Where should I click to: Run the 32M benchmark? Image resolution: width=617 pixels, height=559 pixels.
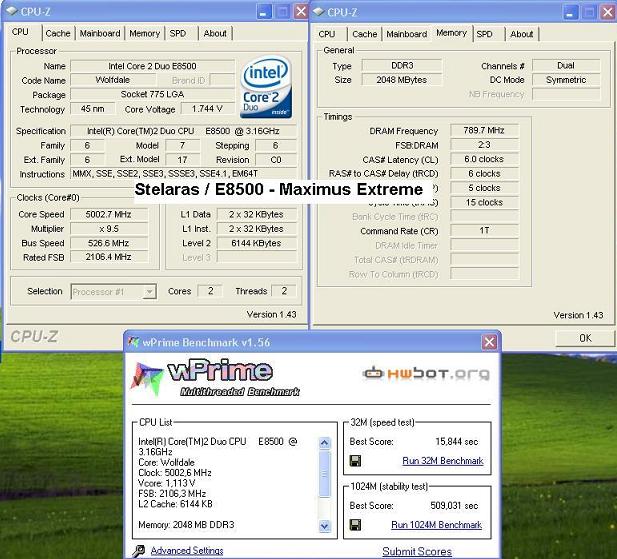pyautogui.click(x=443, y=461)
